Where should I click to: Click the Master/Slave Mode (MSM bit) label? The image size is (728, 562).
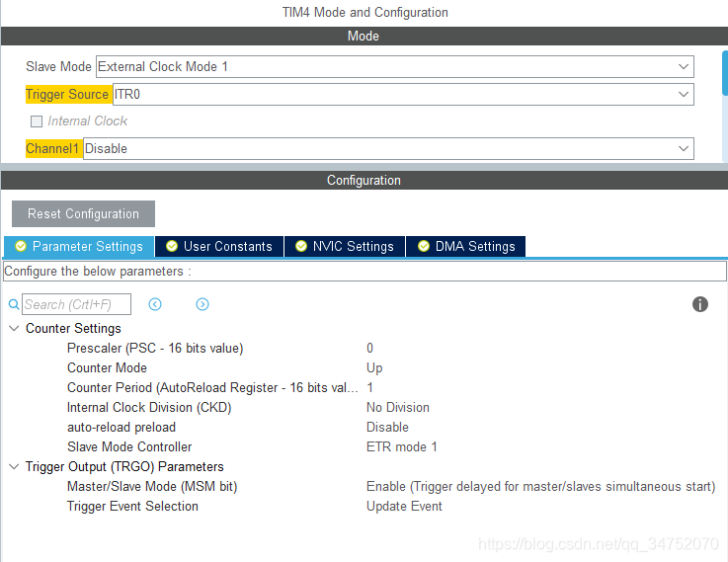coord(152,486)
